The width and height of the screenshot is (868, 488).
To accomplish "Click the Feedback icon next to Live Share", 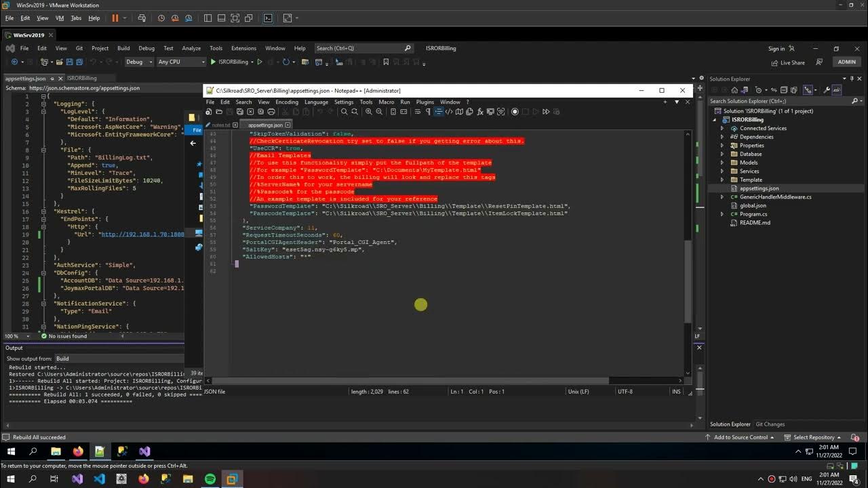I will coord(819,62).
